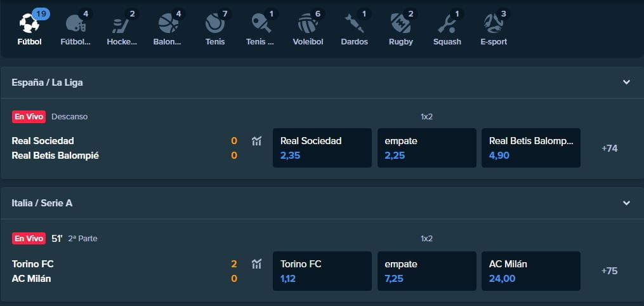
Task: Go to the E-sport category
Action: [494, 24]
